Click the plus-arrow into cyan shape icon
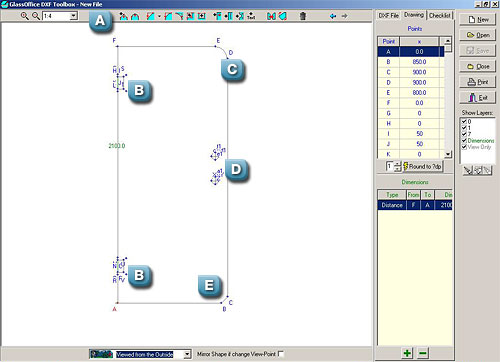Image resolution: width=500 pixels, height=362 pixels. tap(240, 16)
